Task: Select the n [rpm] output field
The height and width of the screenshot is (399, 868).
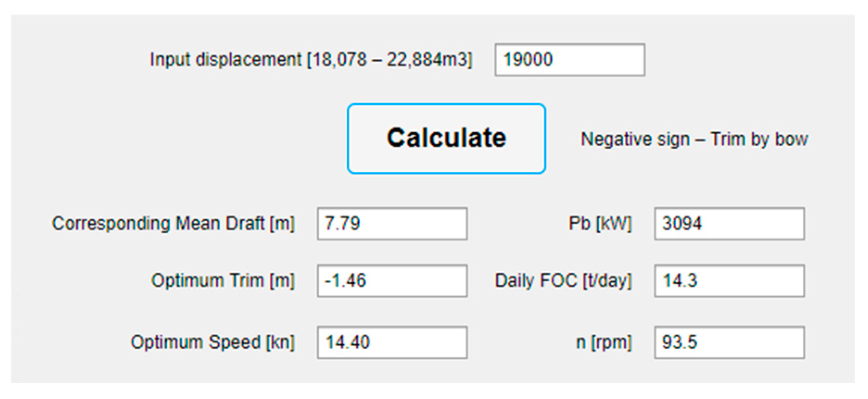Action: tap(729, 343)
